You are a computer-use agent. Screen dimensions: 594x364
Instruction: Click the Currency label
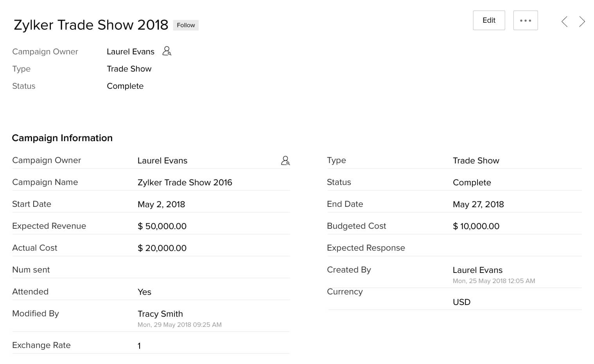click(345, 292)
